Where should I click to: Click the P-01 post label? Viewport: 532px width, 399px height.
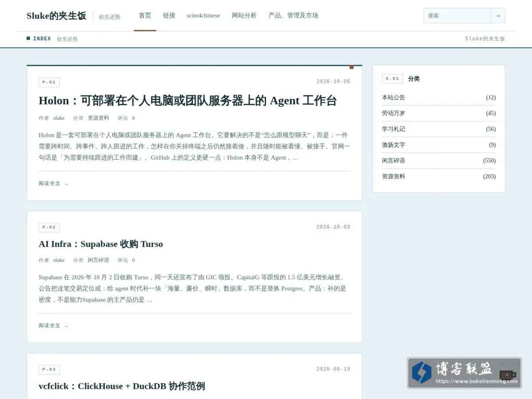tap(49, 82)
